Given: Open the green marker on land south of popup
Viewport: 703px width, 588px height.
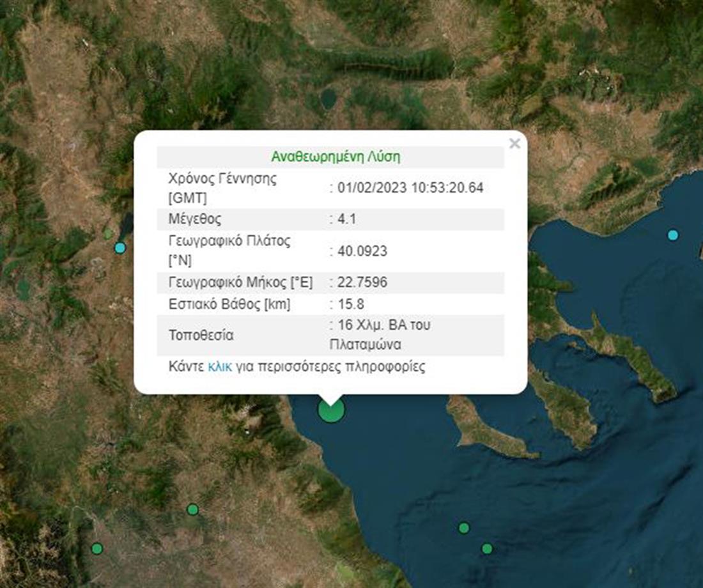Looking at the screenshot, I should click(x=192, y=509).
